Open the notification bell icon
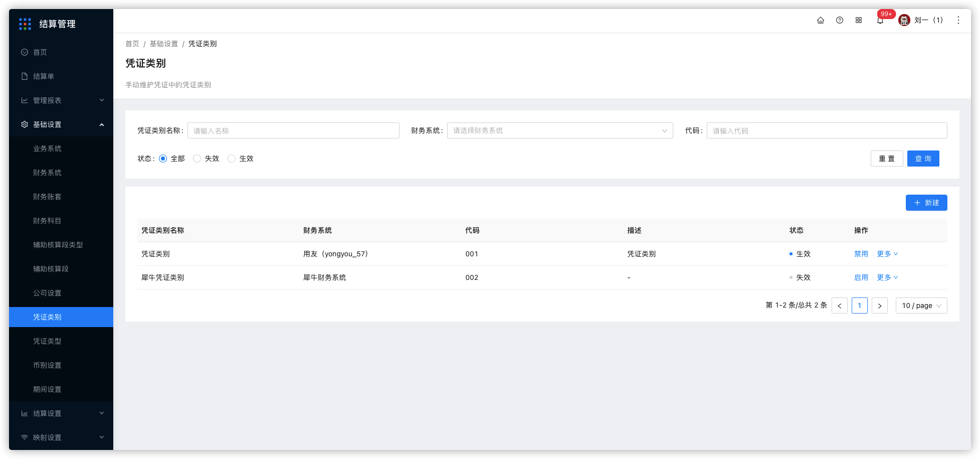 880,21
